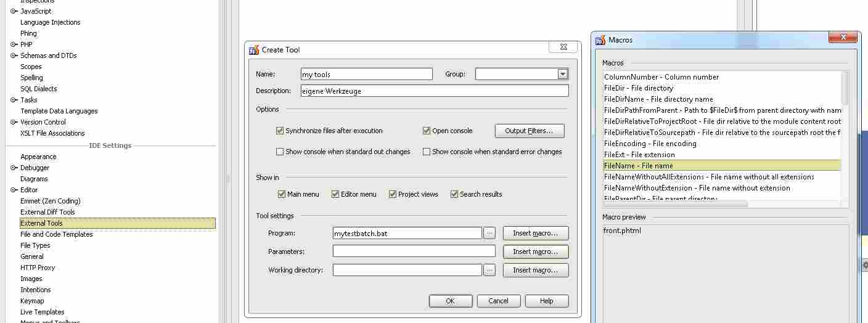Viewport: 868px width, 323px height.
Task: Expand the Tasks settings node
Action: pos(14,100)
